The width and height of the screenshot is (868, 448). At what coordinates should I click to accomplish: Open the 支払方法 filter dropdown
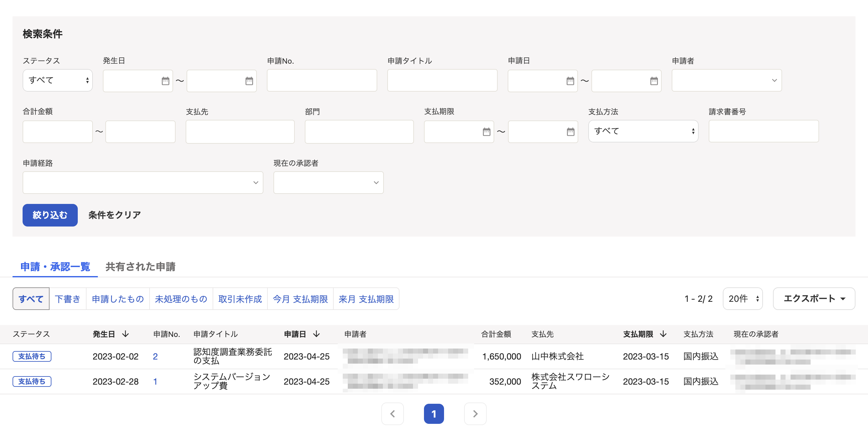643,131
